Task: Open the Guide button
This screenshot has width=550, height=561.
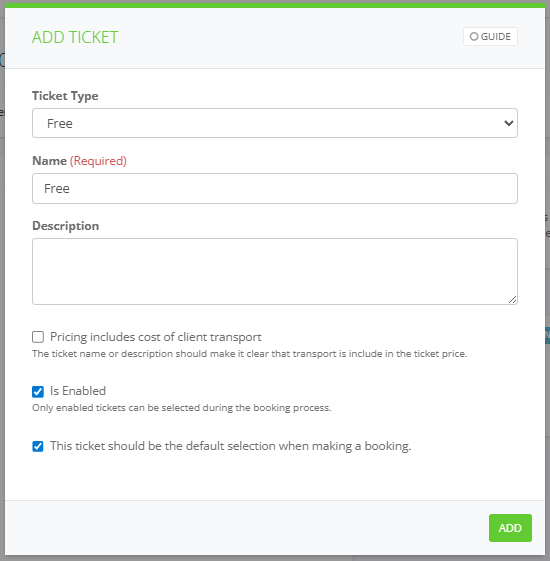Action: pos(490,36)
